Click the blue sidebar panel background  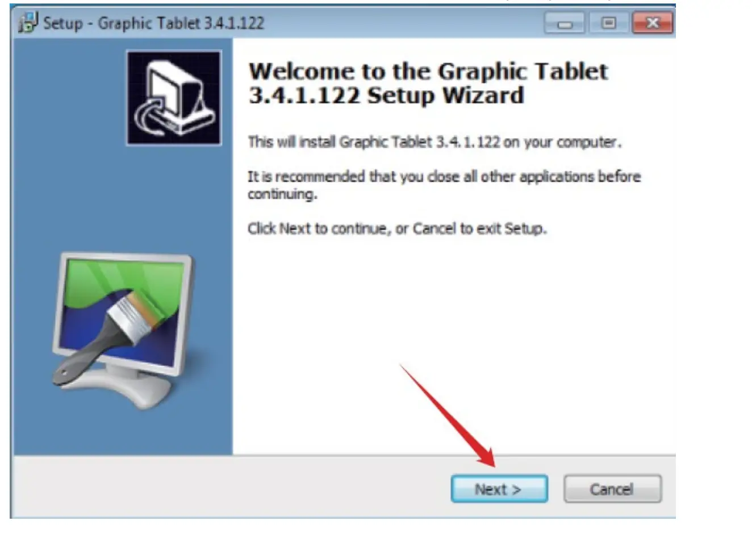tap(68, 170)
